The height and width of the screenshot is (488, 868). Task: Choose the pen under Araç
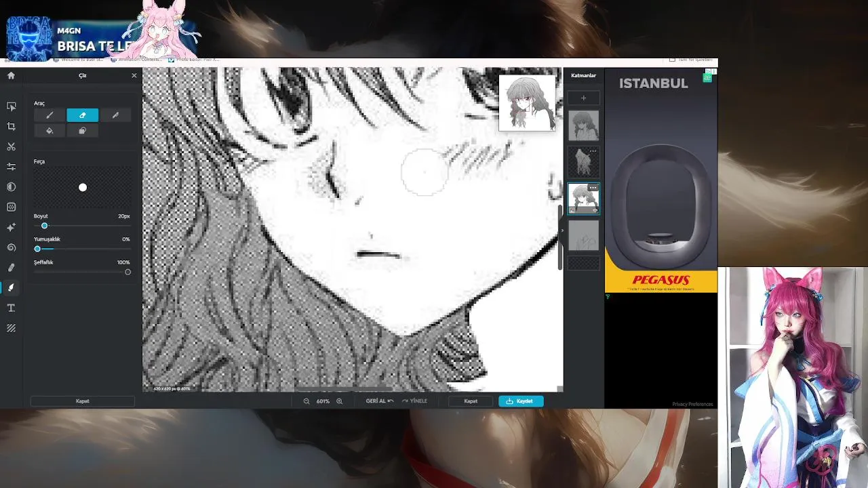pos(115,115)
